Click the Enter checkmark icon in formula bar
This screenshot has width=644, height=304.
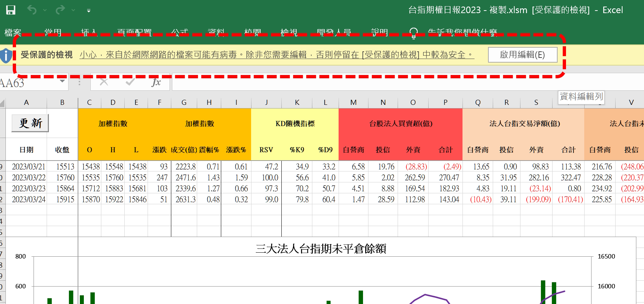click(130, 82)
